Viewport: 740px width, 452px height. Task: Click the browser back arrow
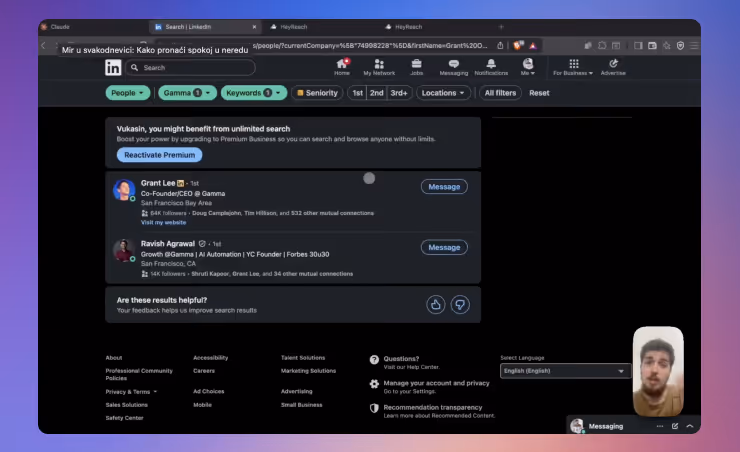coord(43,46)
